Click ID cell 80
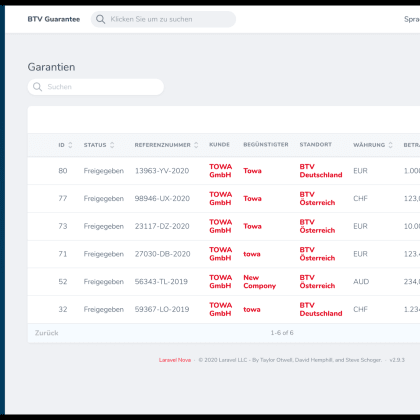The height and width of the screenshot is (420, 420). coord(63,171)
